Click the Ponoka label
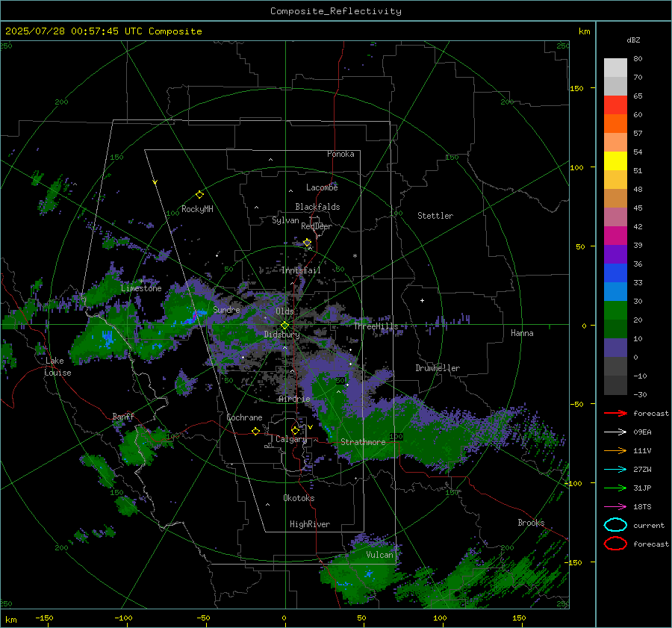The width and height of the screenshot is (672, 628). point(340,154)
